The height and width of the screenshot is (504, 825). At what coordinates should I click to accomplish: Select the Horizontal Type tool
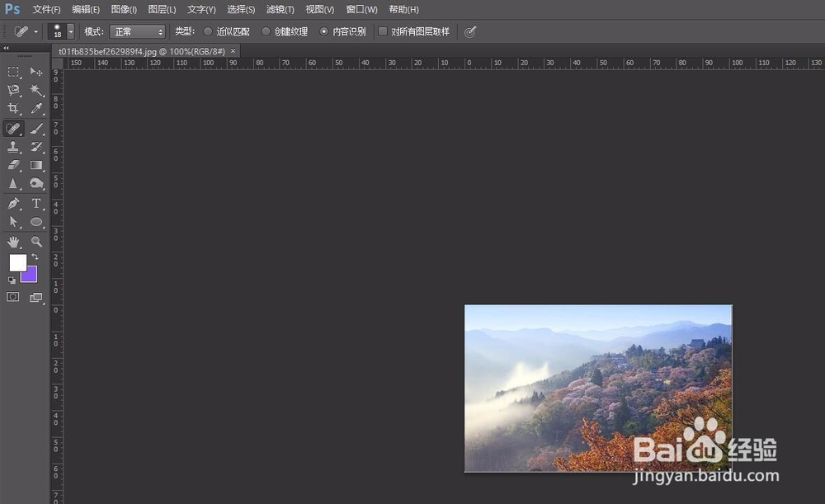click(x=36, y=202)
